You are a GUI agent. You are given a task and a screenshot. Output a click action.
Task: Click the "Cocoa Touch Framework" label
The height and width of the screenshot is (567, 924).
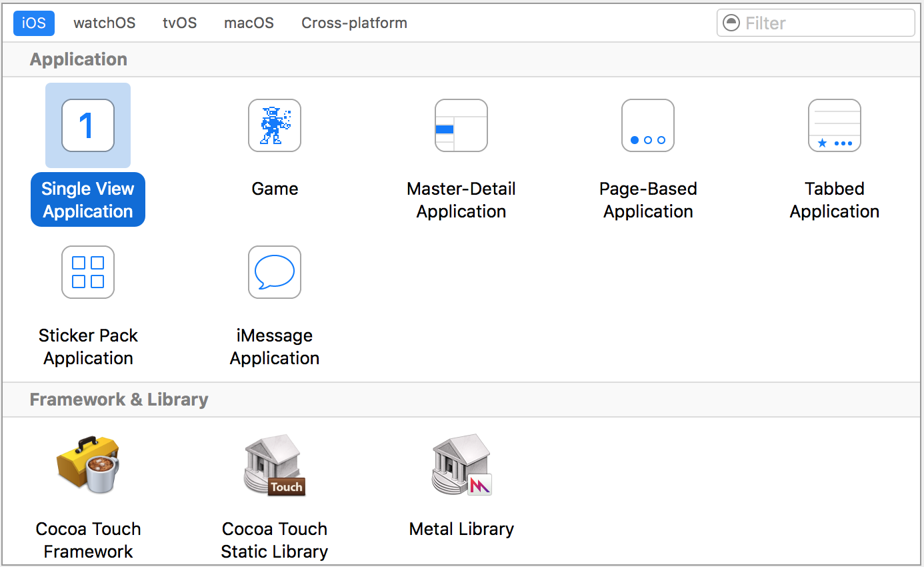pyautogui.click(x=88, y=540)
